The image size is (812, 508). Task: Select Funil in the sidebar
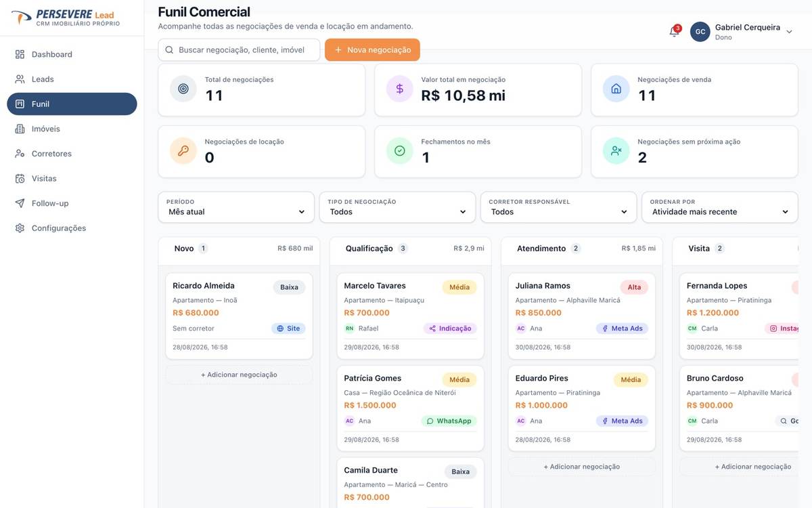(72, 104)
